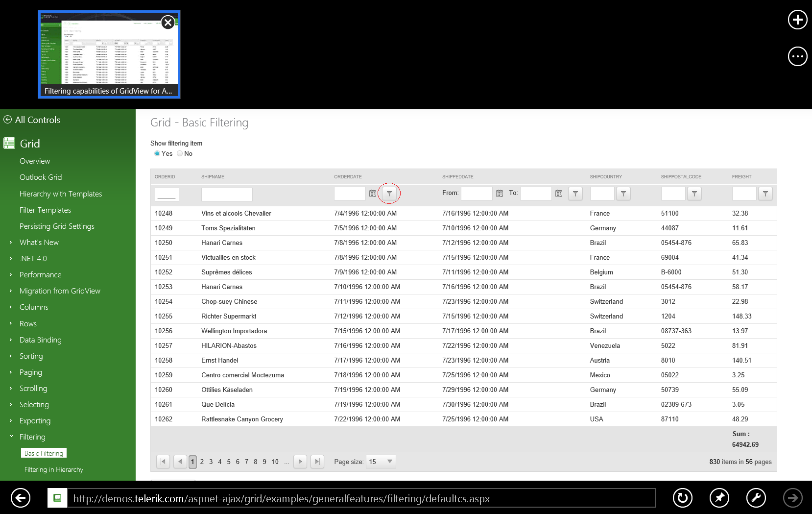
Task: Expand the .NET 4.0 section
Action: click(10, 258)
